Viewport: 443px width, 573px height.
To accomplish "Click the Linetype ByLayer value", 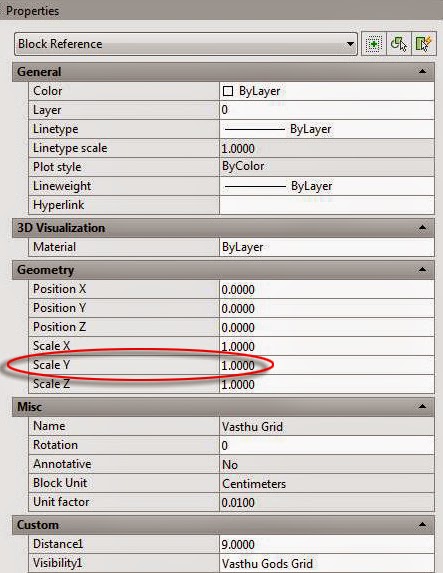I will [x=327, y=129].
